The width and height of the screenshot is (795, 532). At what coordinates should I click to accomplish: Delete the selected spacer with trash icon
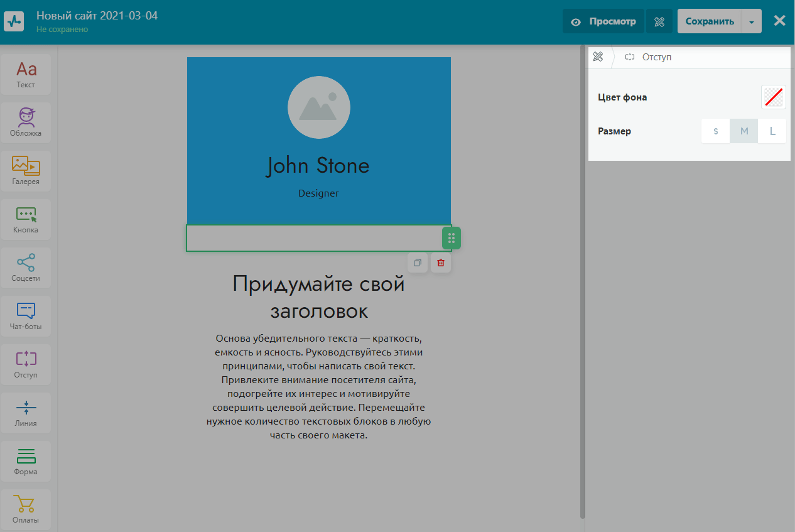(441, 263)
